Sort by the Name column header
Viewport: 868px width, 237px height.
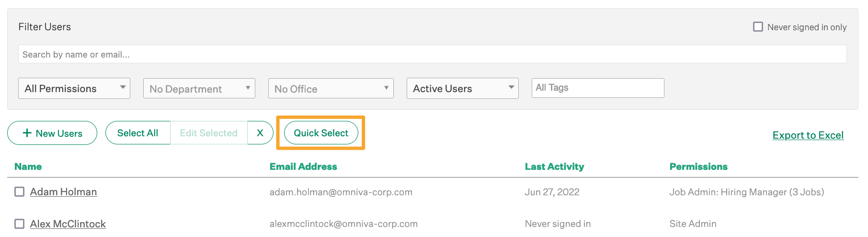(28, 166)
